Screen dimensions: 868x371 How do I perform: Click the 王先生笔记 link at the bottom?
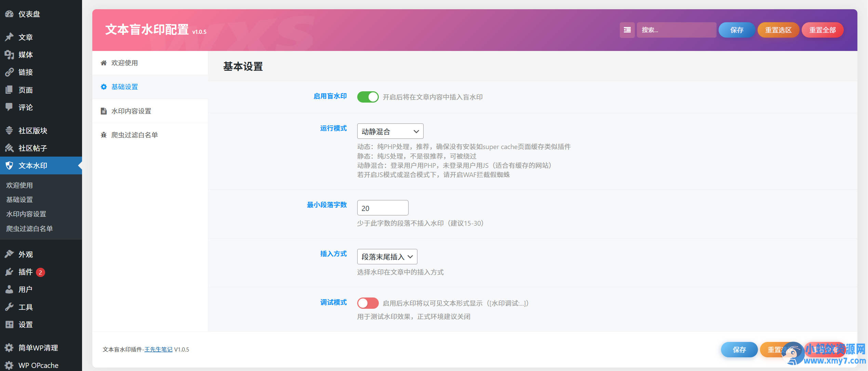click(x=158, y=349)
